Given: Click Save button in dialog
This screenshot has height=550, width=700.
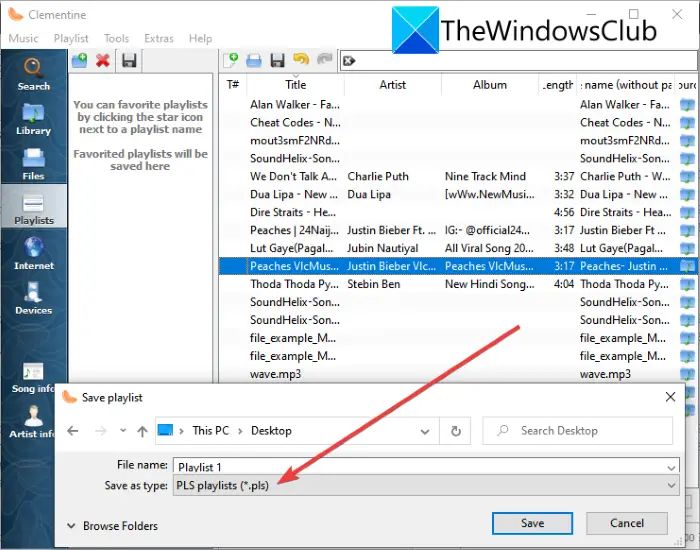Looking at the screenshot, I should click(532, 523).
